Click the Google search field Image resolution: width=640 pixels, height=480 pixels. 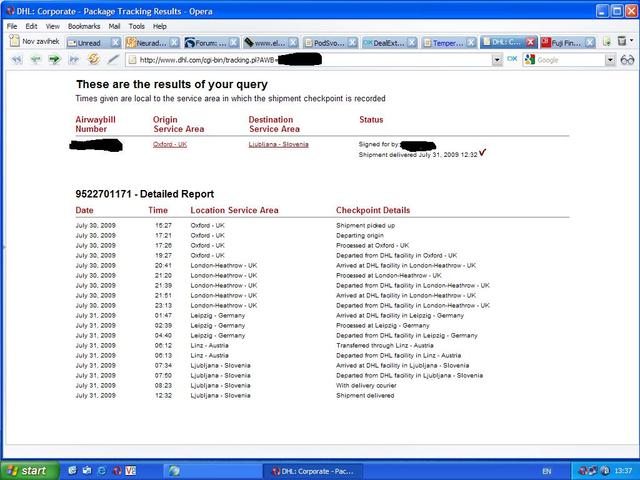point(570,60)
